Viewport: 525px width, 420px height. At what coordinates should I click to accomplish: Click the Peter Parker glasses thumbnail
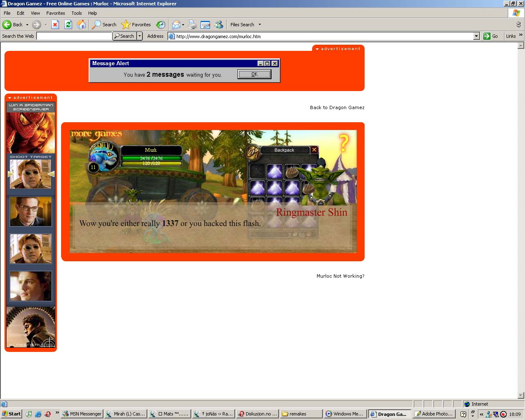31,211
